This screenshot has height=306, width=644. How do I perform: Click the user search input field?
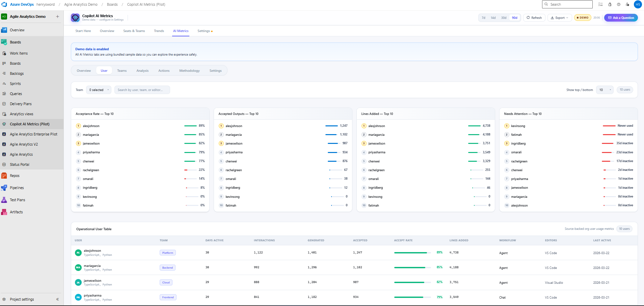(x=142, y=90)
